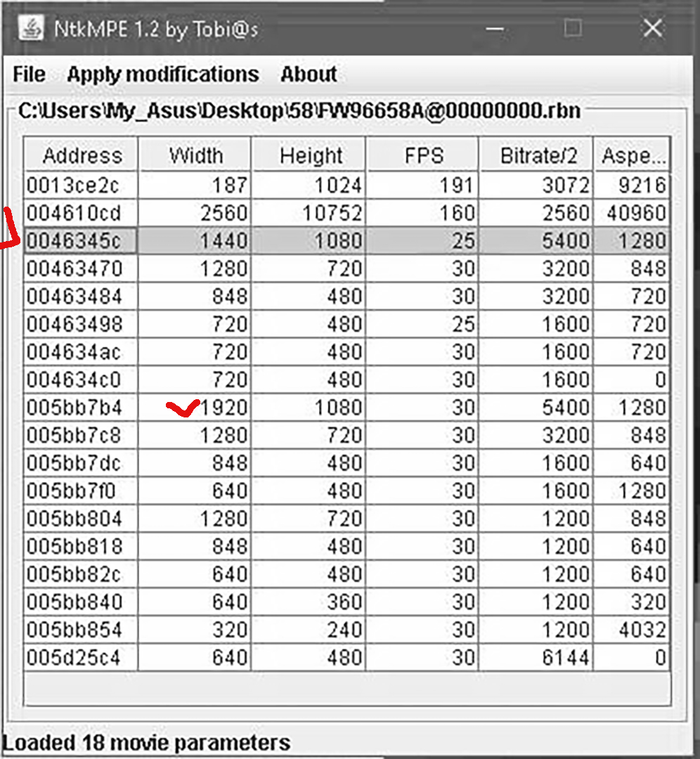Image resolution: width=700 pixels, height=759 pixels.
Task: Click the Address column header
Action: 82,155
